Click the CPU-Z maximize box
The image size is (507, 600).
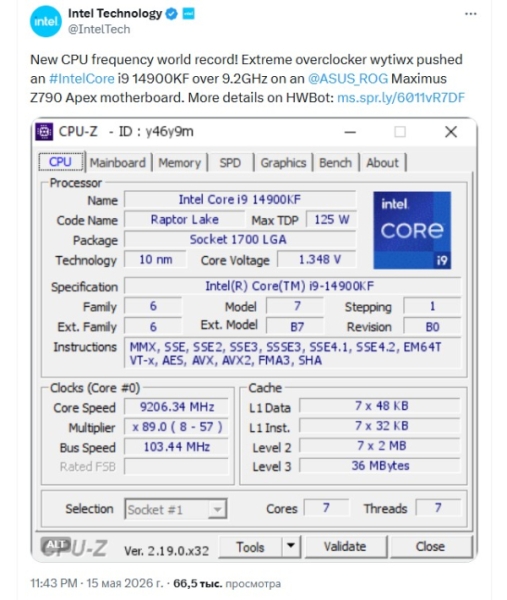pos(400,132)
